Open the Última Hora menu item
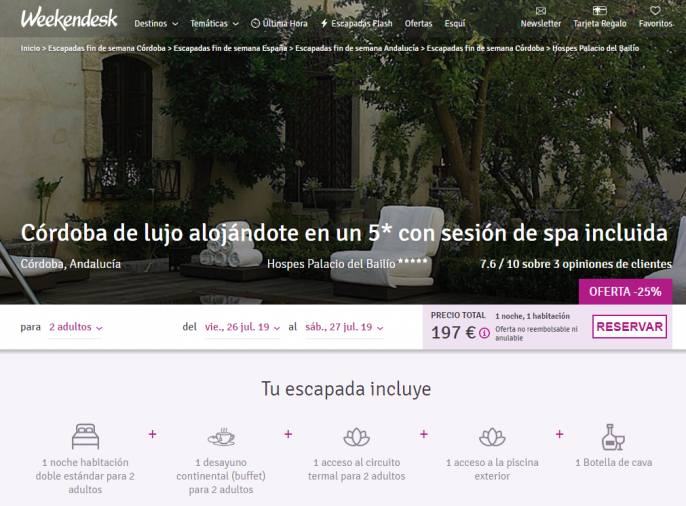The width and height of the screenshot is (686, 506). 279,23
